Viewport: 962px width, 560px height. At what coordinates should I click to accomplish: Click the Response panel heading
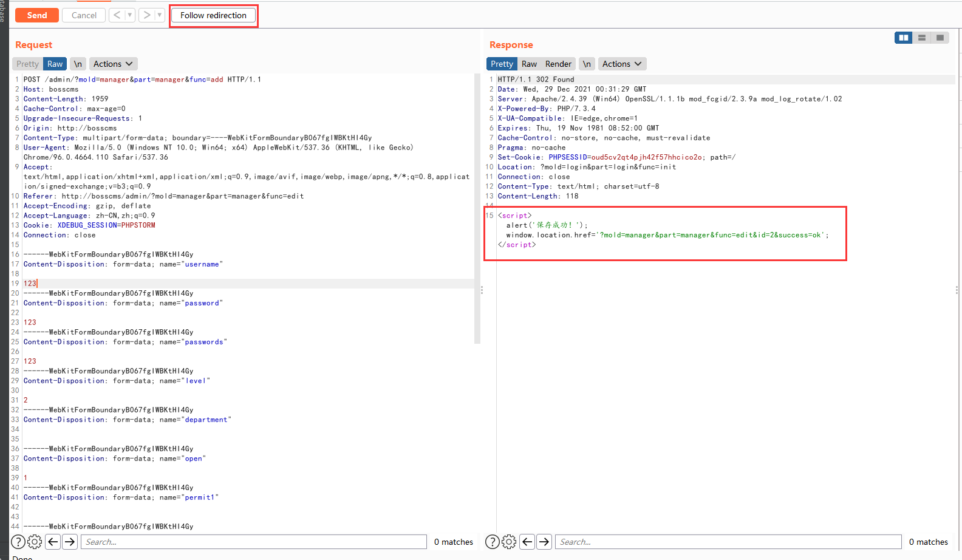pyautogui.click(x=511, y=45)
